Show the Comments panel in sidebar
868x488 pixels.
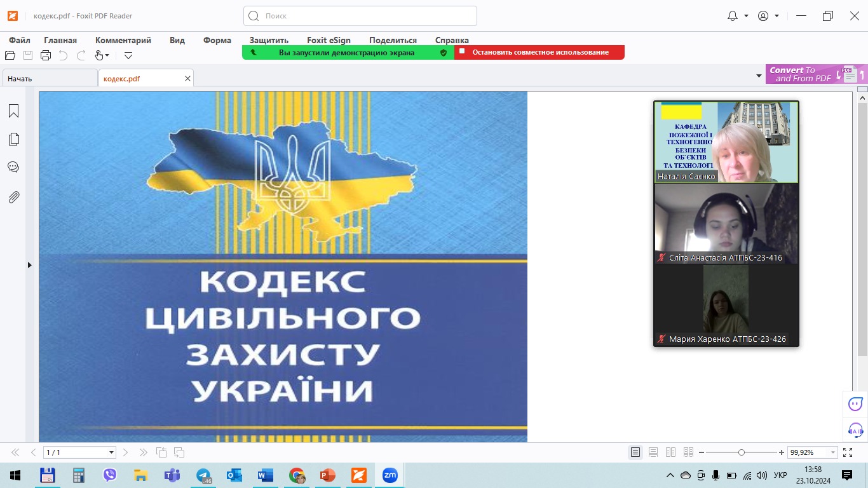click(13, 167)
